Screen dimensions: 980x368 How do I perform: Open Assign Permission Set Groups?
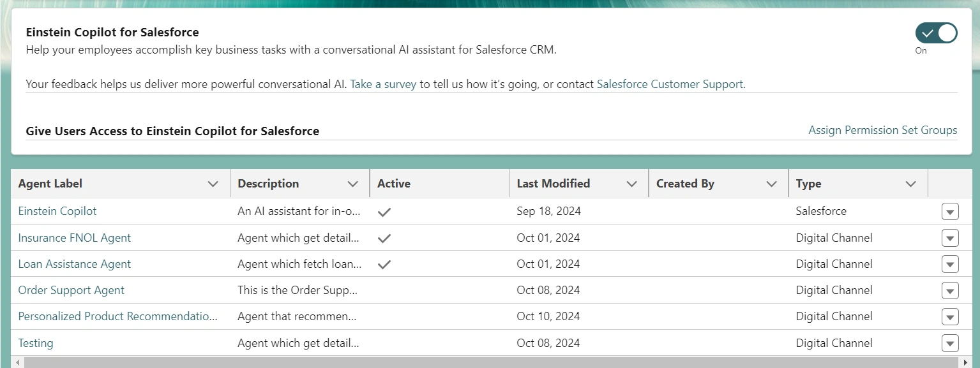coord(882,130)
